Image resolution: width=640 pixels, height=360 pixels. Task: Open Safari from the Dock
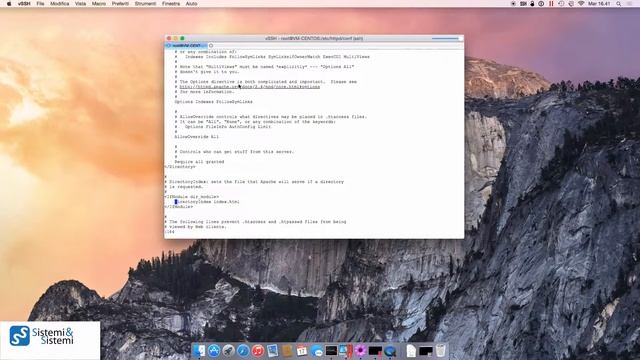click(243, 350)
